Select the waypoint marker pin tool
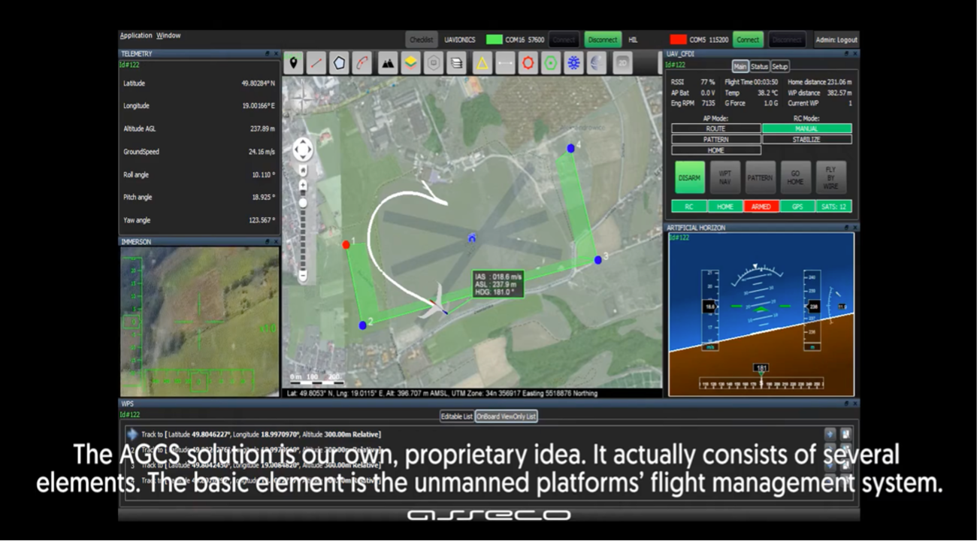The height and width of the screenshot is (544, 980). coord(293,63)
